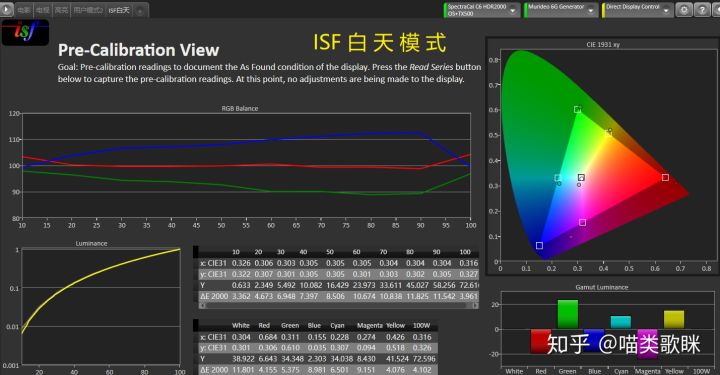This screenshot has width=720, height=375.
Task: Select the magenta target square on CIE chart
Action: 582,223
